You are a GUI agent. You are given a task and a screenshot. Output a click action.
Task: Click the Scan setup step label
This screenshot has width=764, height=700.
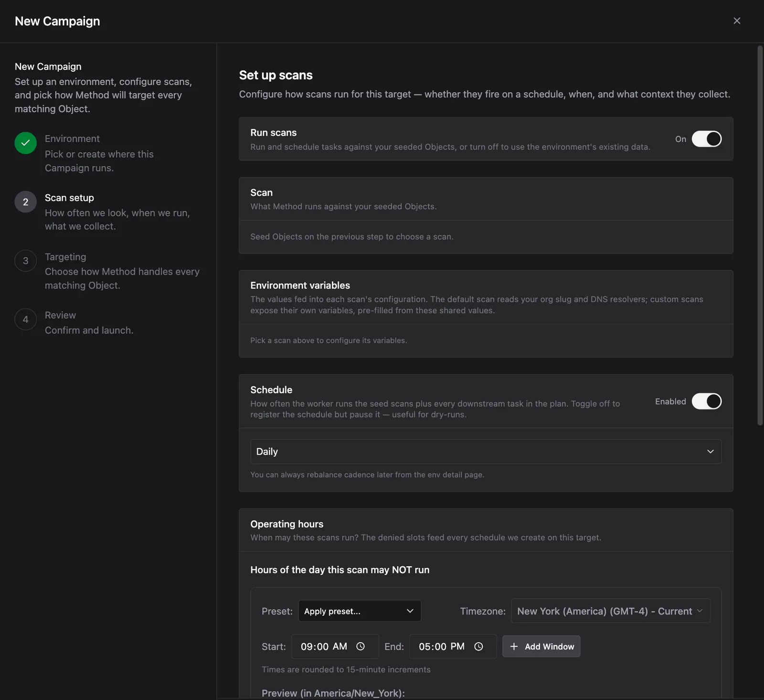[69, 198]
